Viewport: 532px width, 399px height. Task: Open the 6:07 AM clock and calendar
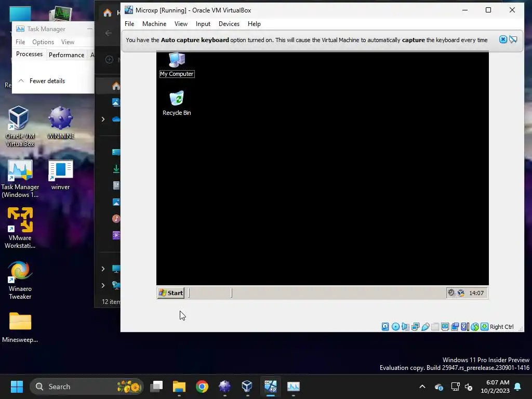(495, 387)
